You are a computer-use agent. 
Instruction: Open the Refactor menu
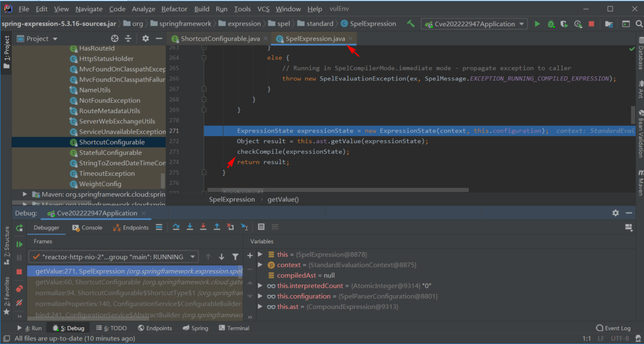pos(174,9)
